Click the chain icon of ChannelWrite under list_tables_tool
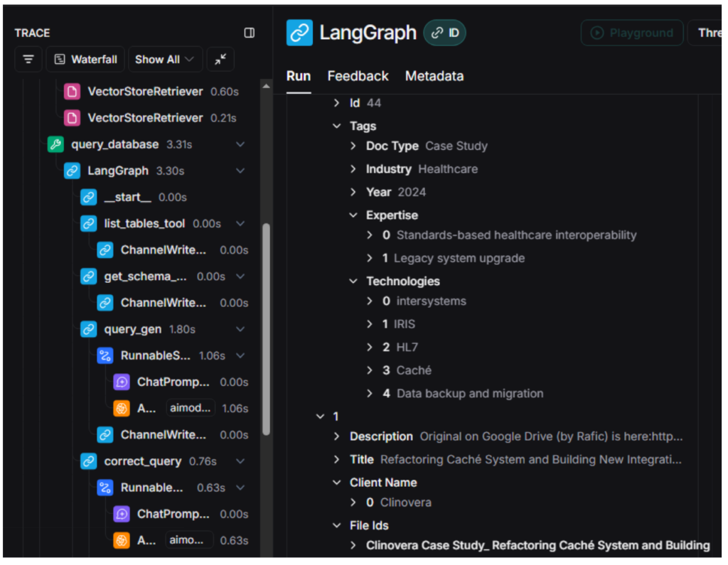This screenshot has width=728, height=565. click(105, 250)
